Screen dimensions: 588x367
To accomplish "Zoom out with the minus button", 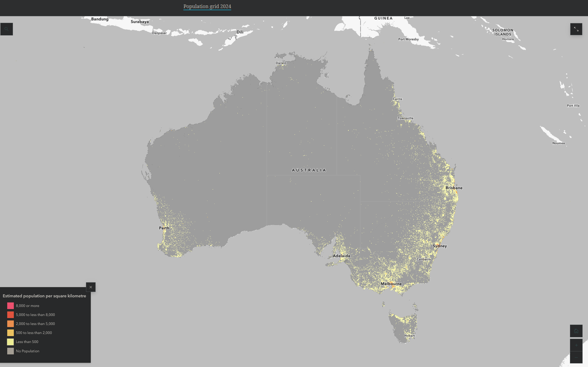I will [x=576, y=357].
